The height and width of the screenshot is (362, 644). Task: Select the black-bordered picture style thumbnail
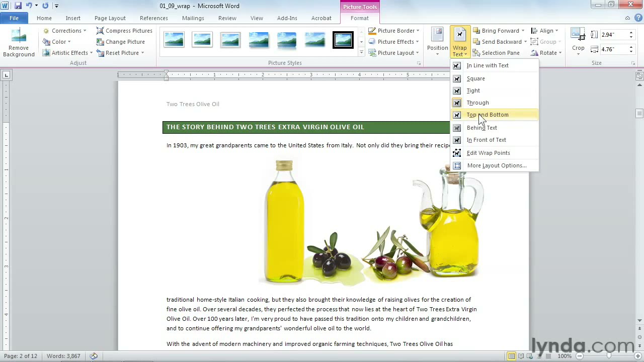[343, 40]
